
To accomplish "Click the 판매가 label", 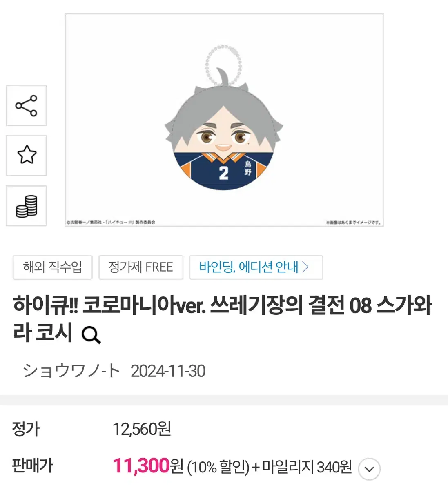I will [33, 465].
